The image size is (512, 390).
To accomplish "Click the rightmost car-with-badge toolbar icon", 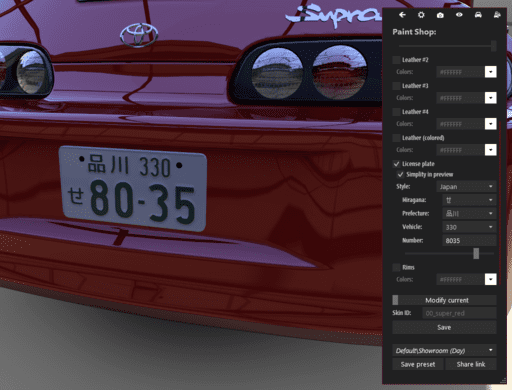I will [497, 15].
